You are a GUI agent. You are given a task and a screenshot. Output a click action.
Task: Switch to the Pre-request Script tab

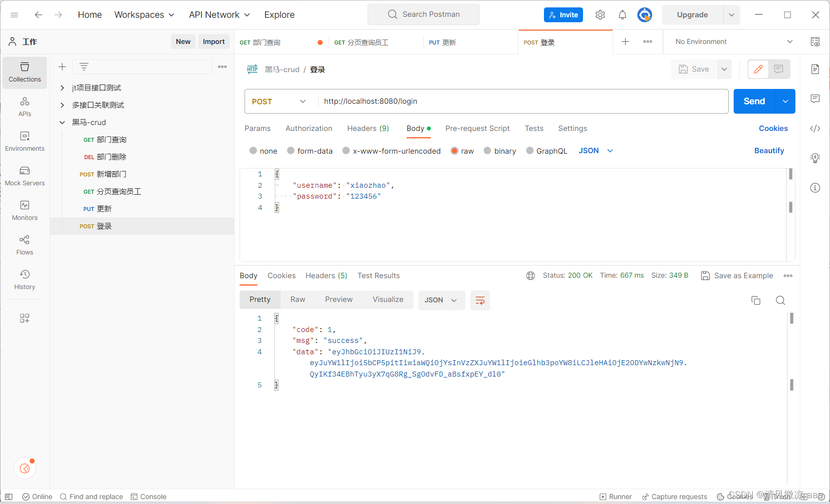coord(477,128)
